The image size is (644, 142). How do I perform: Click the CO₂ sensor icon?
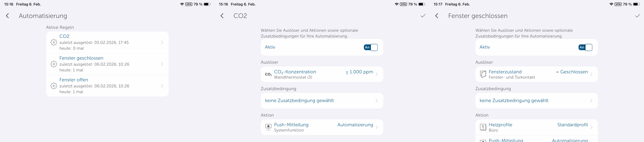point(268,74)
